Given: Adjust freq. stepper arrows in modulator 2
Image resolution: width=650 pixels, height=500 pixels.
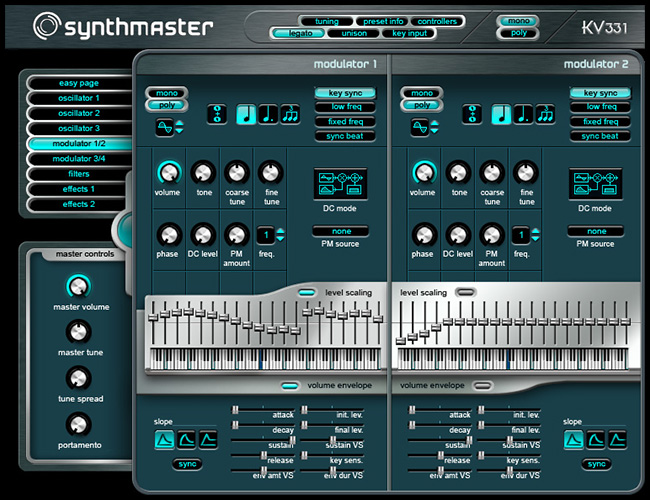Looking at the screenshot, I should pyautogui.click(x=536, y=235).
